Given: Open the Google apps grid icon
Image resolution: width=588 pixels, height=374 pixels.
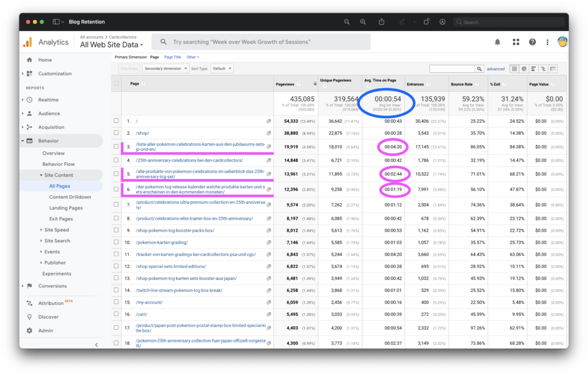Looking at the screenshot, I should pos(516,42).
